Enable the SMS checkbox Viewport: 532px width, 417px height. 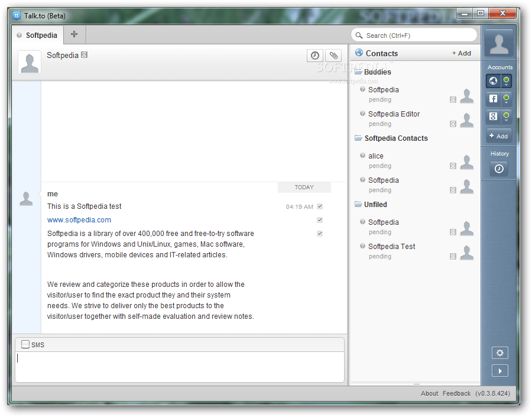point(25,344)
